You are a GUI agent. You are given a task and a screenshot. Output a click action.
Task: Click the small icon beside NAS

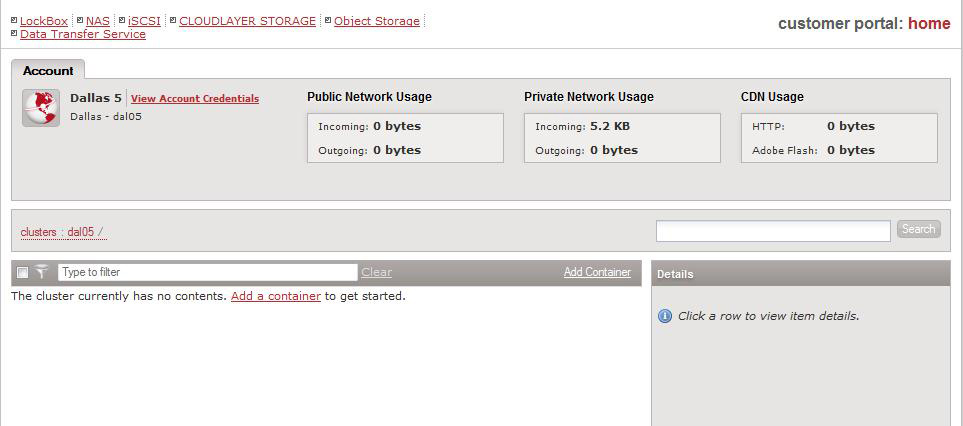80,20
